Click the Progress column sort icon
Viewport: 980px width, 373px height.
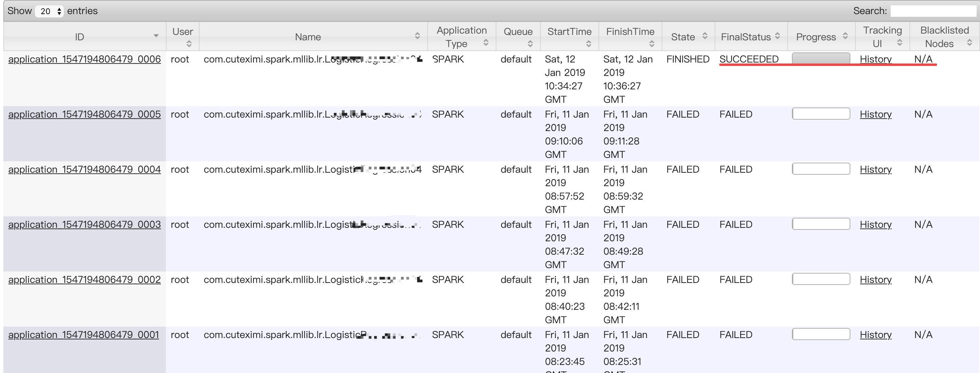845,36
